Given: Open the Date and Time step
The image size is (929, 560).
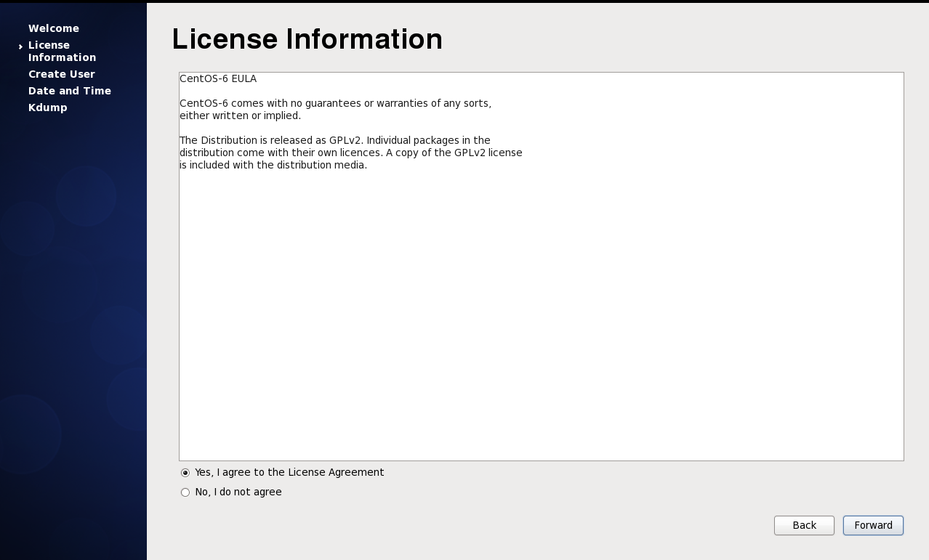Looking at the screenshot, I should (x=69, y=91).
